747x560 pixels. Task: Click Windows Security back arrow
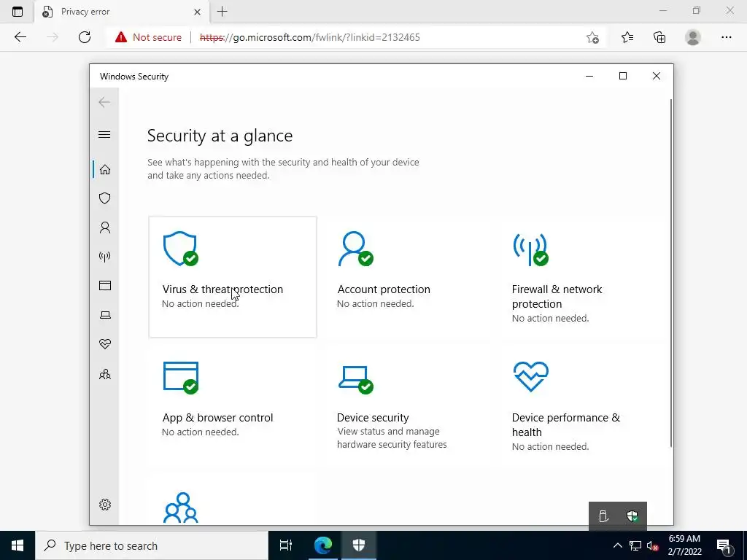pyautogui.click(x=104, y=102)
